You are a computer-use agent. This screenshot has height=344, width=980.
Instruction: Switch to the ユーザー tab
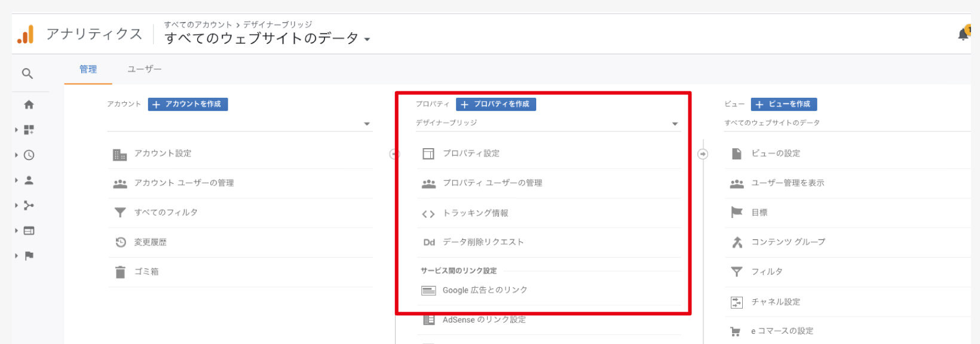click(144, 69)
